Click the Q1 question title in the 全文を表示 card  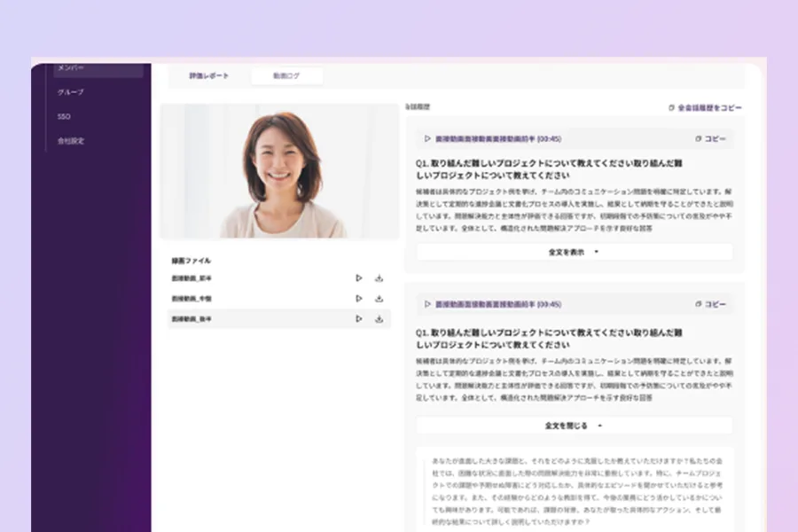click(x=549, y=169)
